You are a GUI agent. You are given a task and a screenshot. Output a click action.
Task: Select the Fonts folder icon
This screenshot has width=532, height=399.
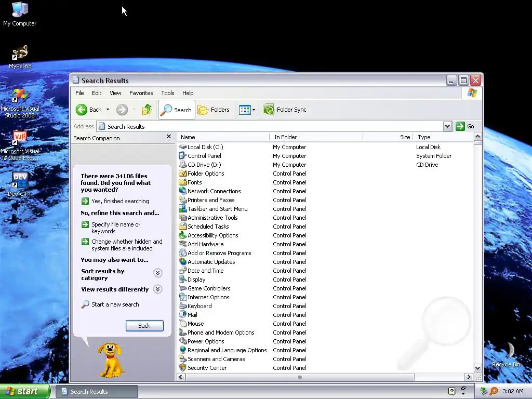click(183, 182)
